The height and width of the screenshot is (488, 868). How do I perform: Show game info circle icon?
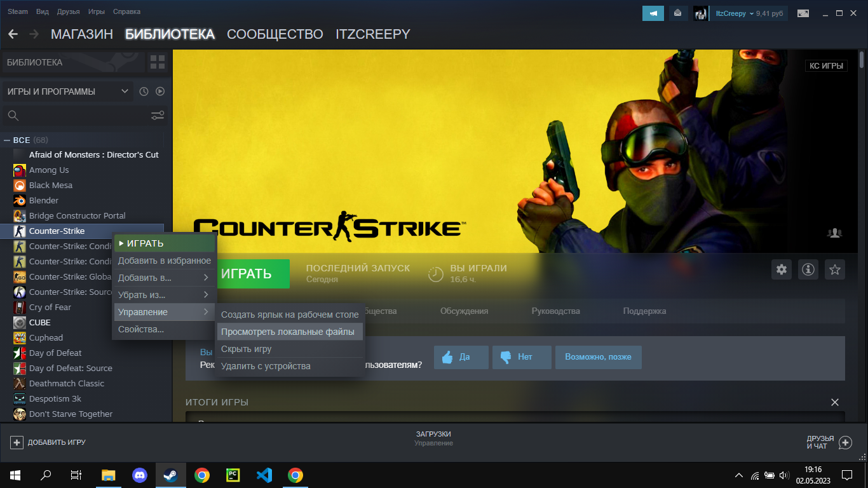pyautogui.click(x=808, y=269)
